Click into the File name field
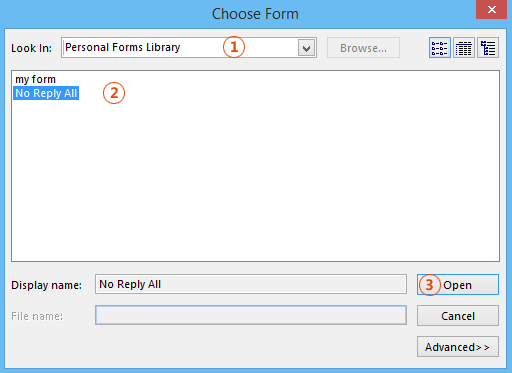 point(251,315)
